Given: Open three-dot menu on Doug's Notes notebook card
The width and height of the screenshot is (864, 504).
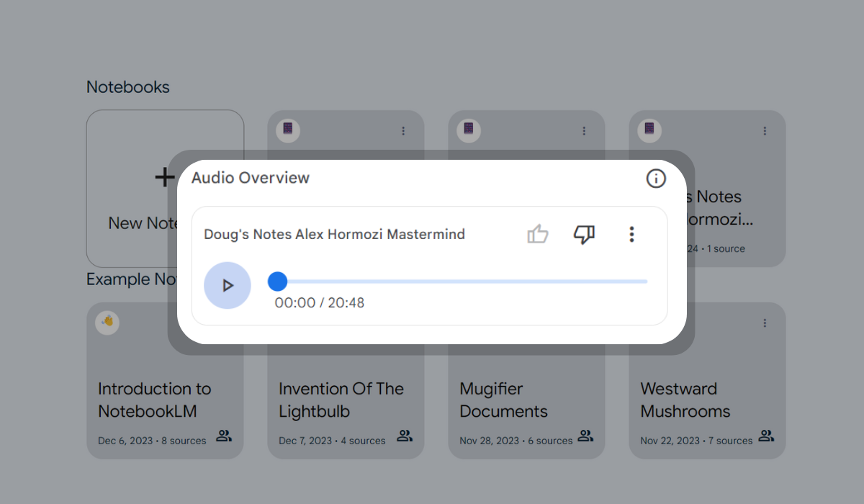Looking at the screenshot, I should click(765, 131).
